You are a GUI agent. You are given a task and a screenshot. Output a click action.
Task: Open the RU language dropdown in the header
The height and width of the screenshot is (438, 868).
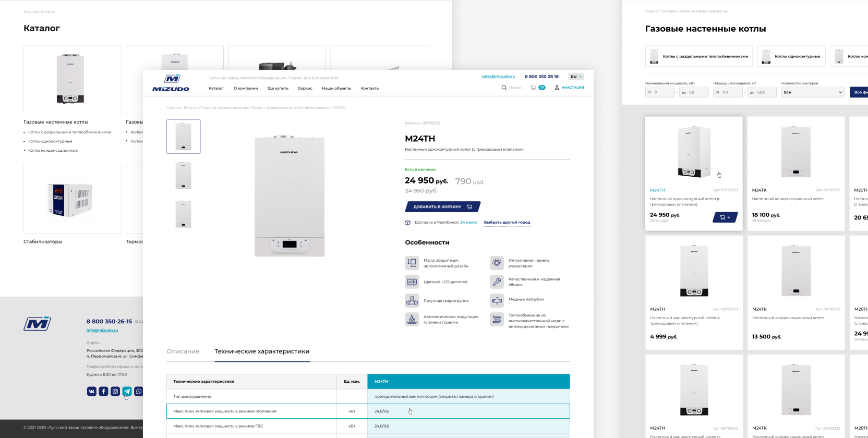576,77
